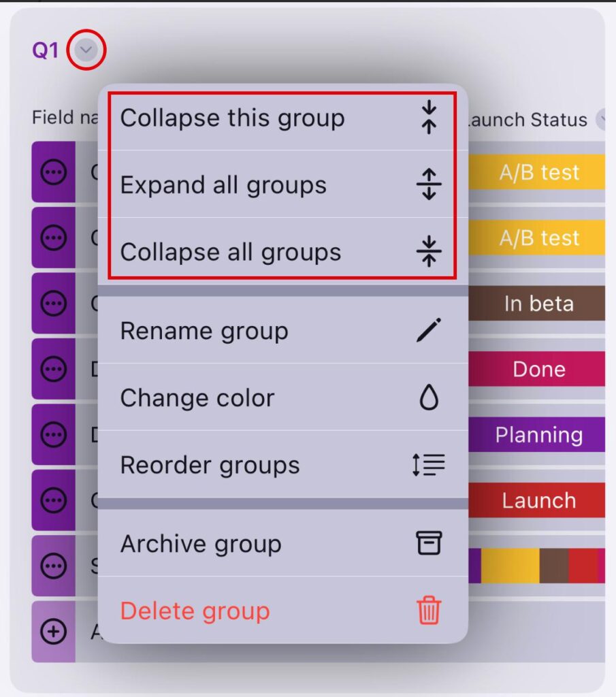616x697 pixels.
Task: Select the Collapse this group menu entry
Action: [232, 118]
